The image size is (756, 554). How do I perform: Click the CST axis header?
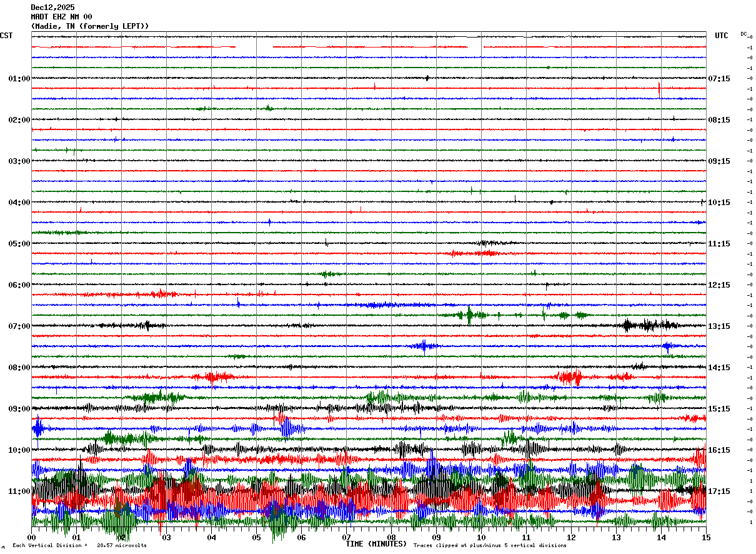[x=6, y=36]
